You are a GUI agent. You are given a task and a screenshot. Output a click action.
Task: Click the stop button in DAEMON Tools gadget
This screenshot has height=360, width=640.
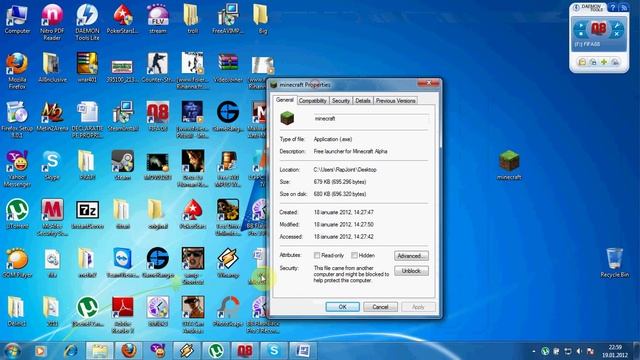(580, 33)
